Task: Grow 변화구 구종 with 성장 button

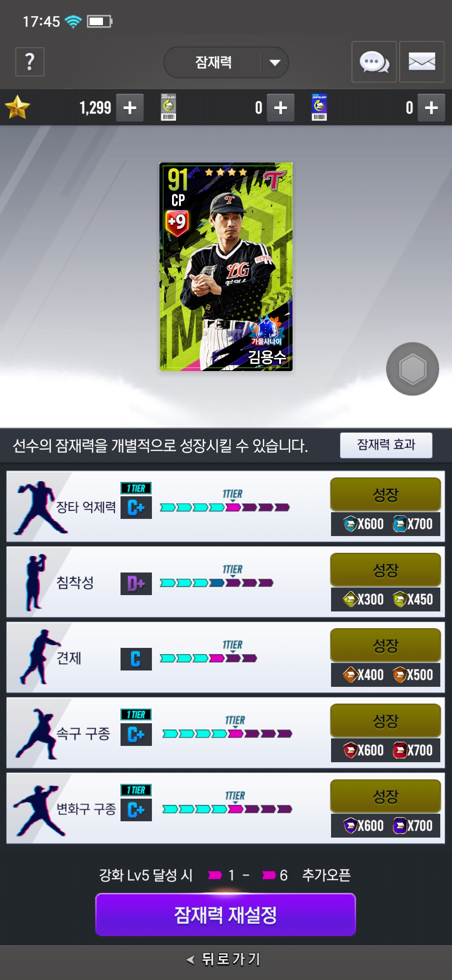Action: click(385, 796)
